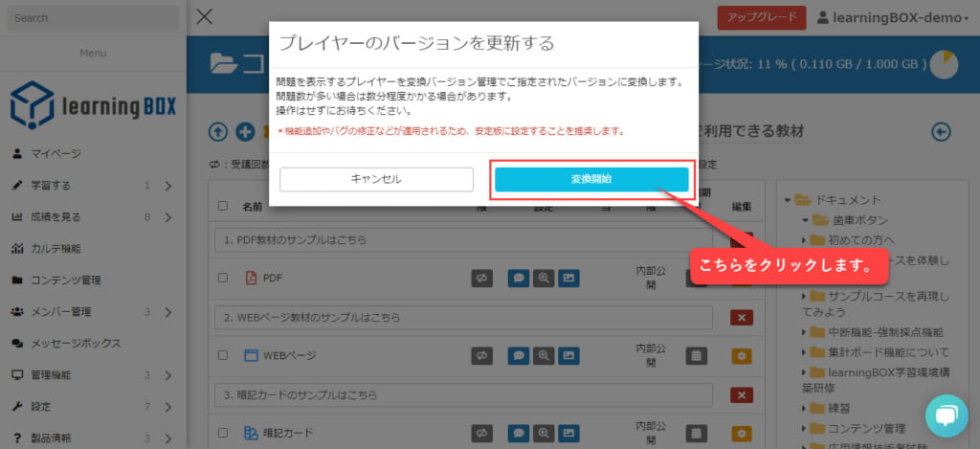
Task: Click the blue plus add icon
Action: click(x=245, y=131)
